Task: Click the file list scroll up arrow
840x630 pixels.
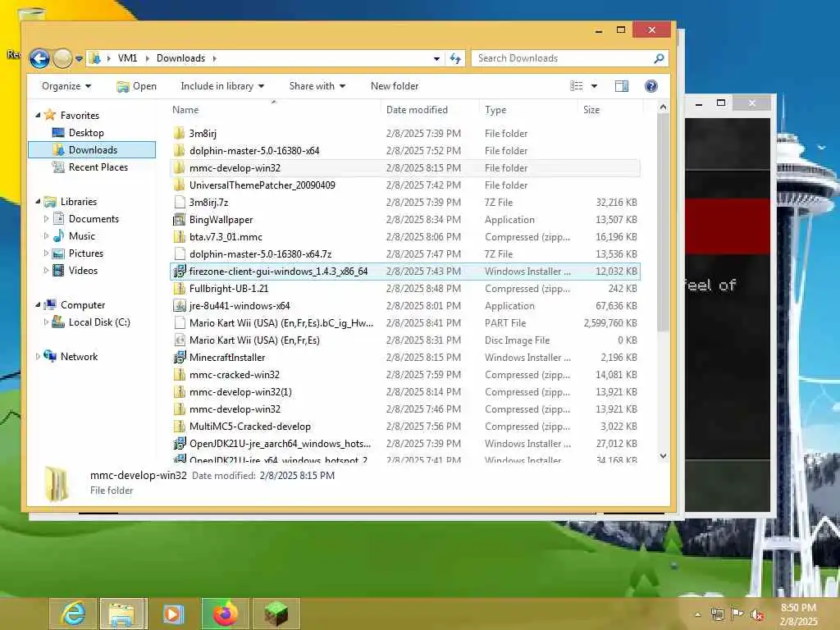Action: pos(663,107)
